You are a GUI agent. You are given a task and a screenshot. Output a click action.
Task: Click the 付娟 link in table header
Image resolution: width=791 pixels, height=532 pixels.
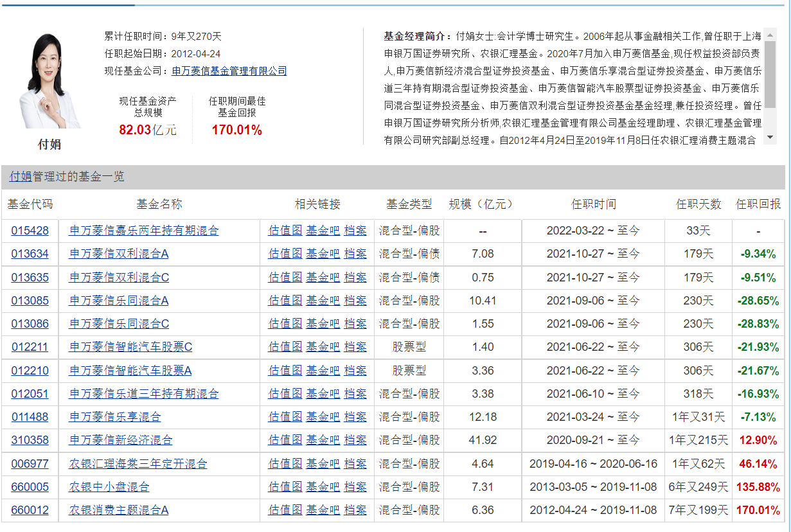pos(20,176)
